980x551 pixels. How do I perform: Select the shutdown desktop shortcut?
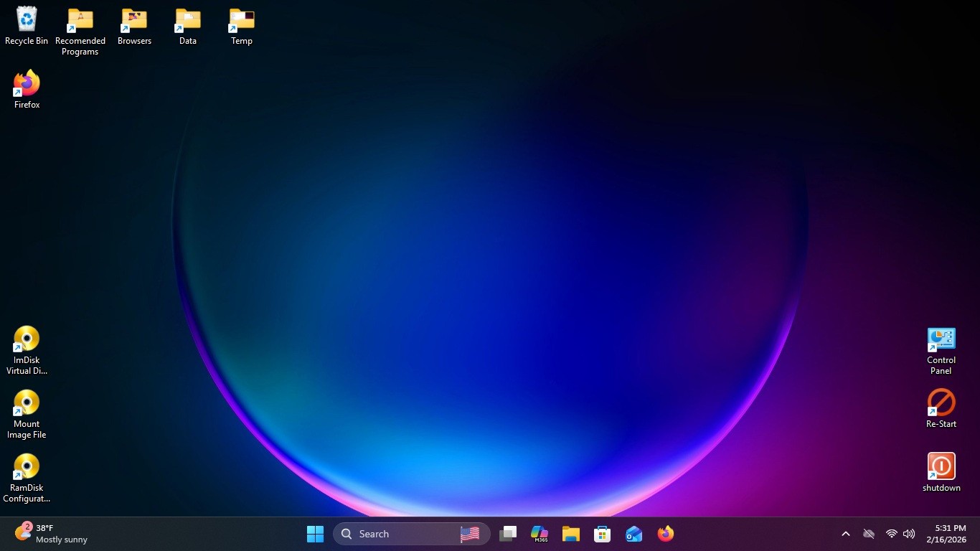point(941,473)
